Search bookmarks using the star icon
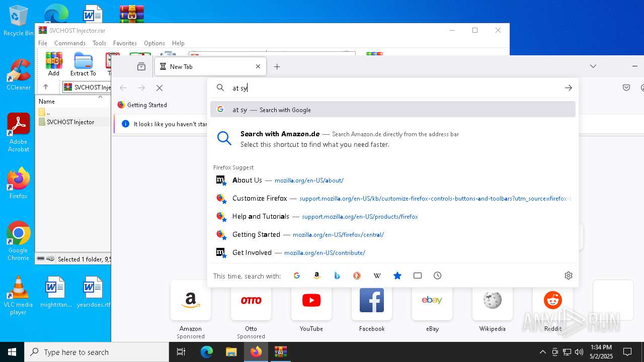 click(397, 276)
